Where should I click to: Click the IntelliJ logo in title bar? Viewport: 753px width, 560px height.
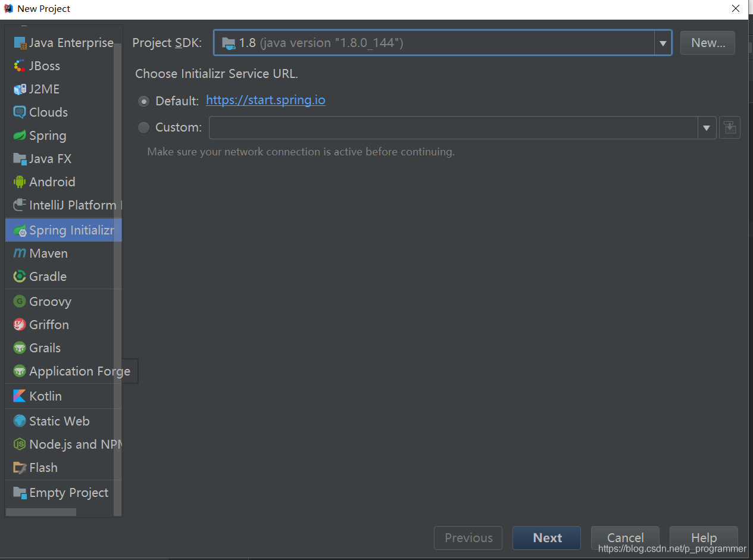point(8,8)
